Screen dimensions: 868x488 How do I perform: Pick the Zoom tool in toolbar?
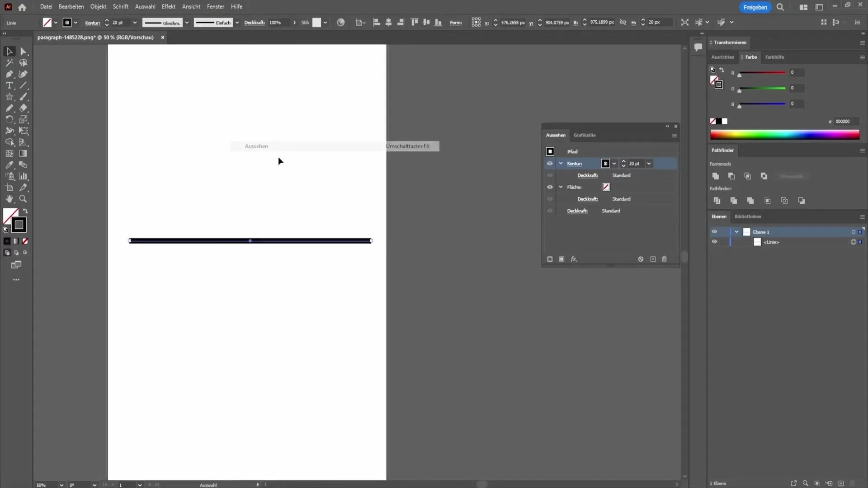(23, 199)
